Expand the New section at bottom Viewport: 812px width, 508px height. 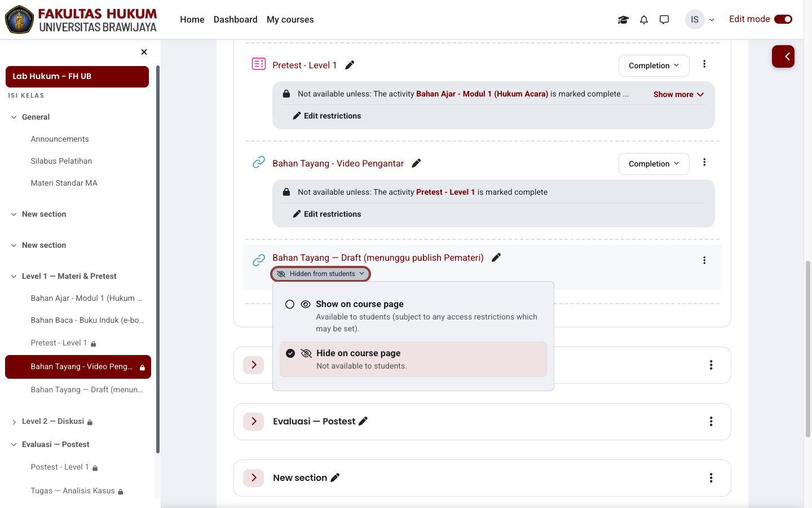pos(254,478)
